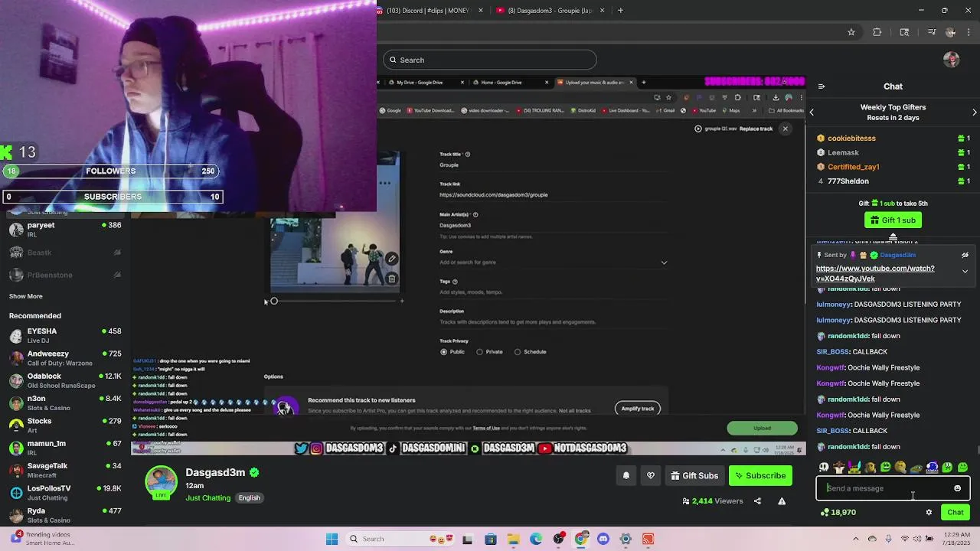Click pencil edit icon on track artwork
980x551 pixels.
[x=391, y=259]
